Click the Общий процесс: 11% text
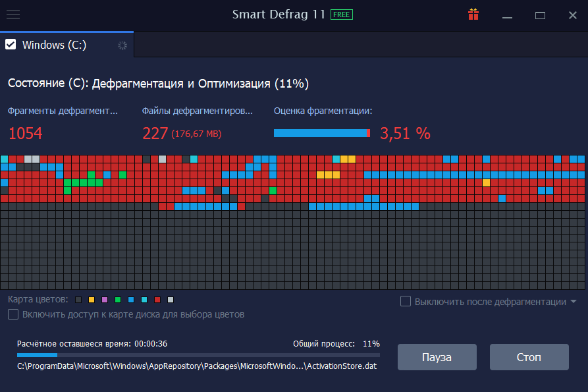Screen dimensions: 588x392 (336, 344)
